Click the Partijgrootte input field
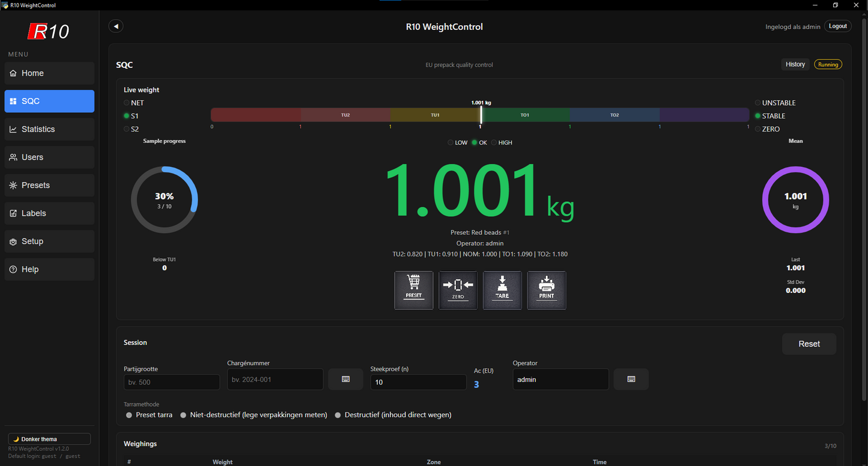868x466 pixels. tap(172, 382)
